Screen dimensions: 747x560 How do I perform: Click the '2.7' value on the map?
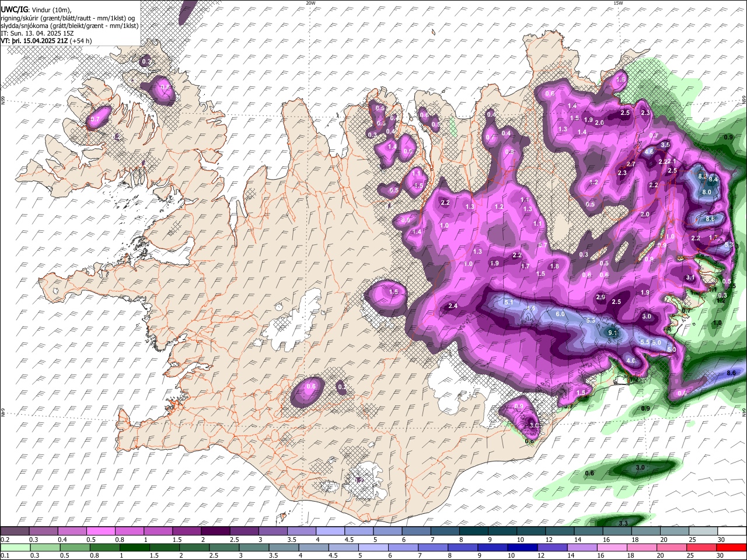[631, 164]
